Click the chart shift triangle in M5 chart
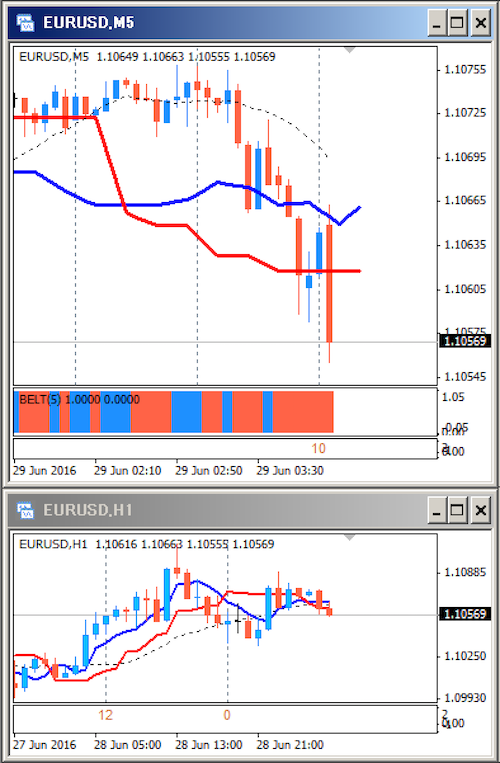The width and height of the screenshot is (500, 763). pos(350,50)
